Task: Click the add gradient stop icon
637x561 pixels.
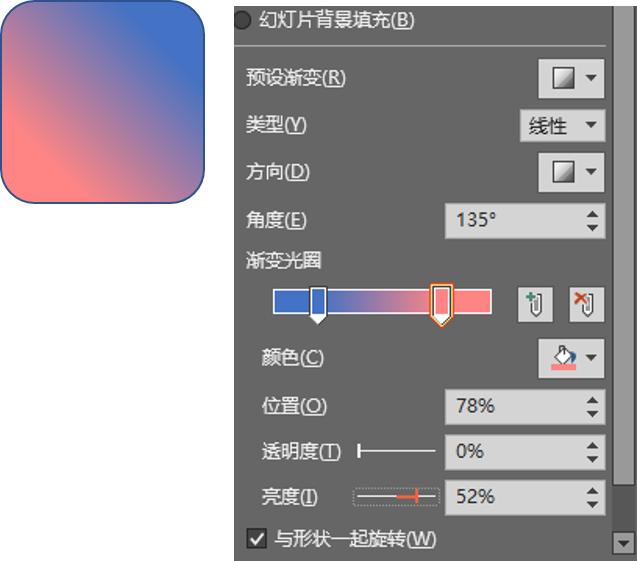Action: pos(536,304)
